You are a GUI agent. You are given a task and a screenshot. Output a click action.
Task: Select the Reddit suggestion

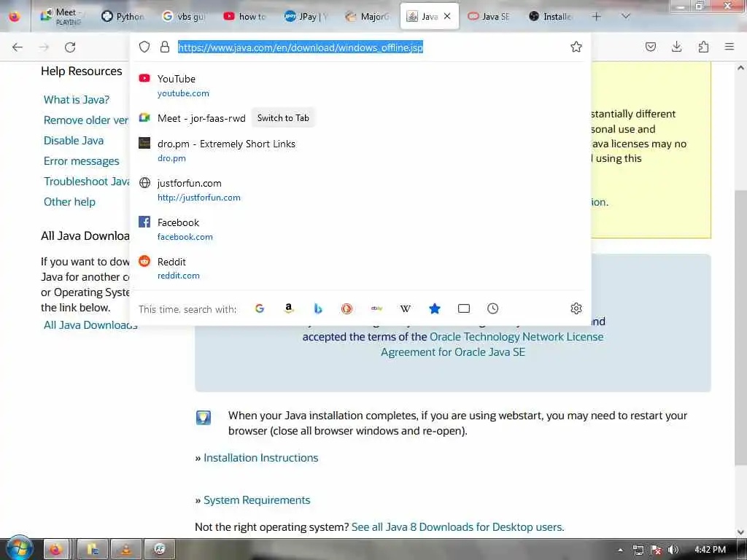(x=360, y=268)
